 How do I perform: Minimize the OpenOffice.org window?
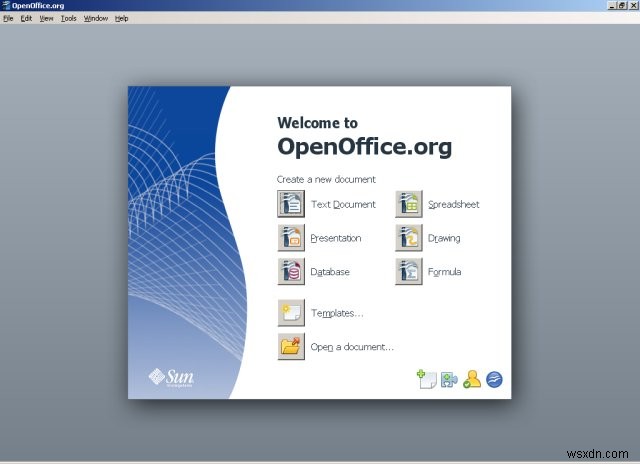point(611,5)
